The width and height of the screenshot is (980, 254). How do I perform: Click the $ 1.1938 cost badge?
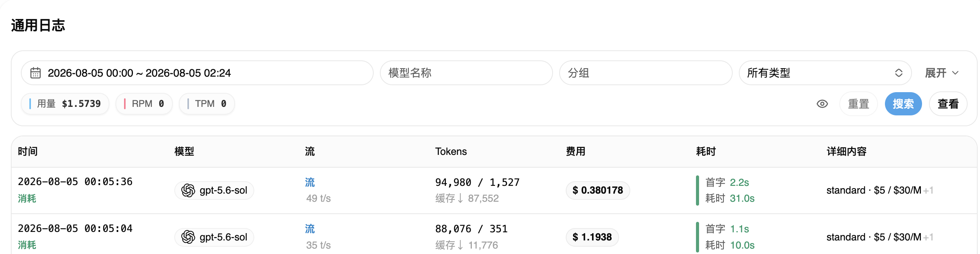592,237
